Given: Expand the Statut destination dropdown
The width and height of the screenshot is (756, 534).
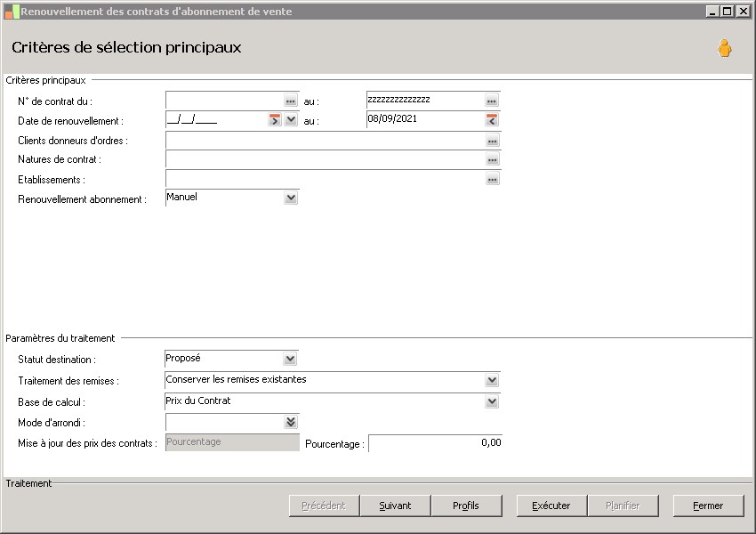Looking at the screenshot, I should coord(290,359).
